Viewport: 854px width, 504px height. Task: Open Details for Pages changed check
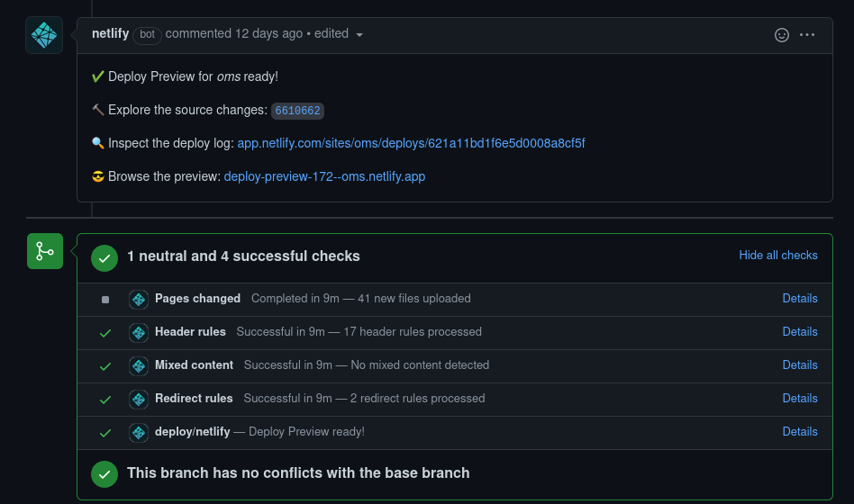(800, 298)
